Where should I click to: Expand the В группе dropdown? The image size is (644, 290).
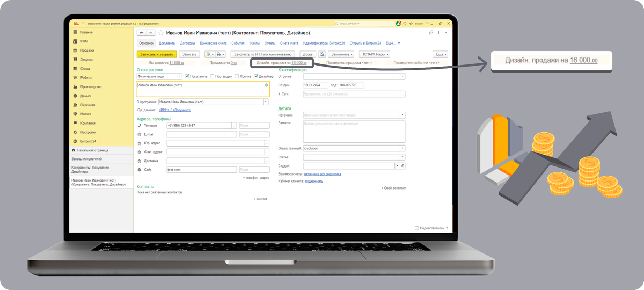pos(402,76)
